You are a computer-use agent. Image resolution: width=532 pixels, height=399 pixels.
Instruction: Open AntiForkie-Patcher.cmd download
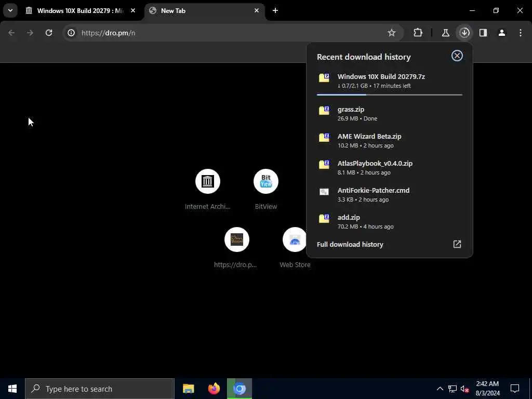pyautogui.click(x=390, y=195)
